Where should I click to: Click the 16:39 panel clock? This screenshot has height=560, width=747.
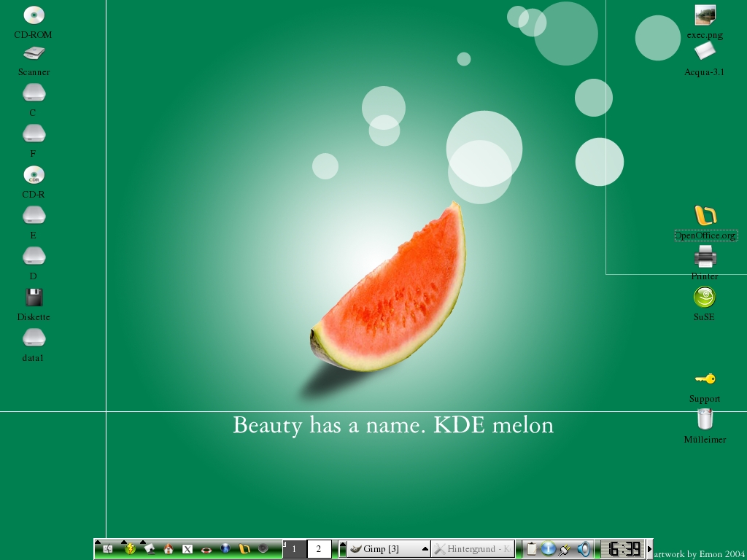pos(622,549)
